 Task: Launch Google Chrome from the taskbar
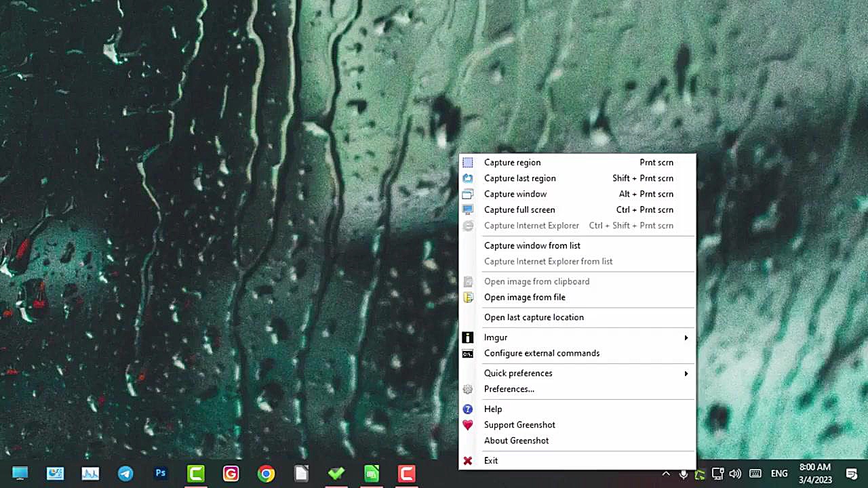pyautogui.click(x=266, y=474)
